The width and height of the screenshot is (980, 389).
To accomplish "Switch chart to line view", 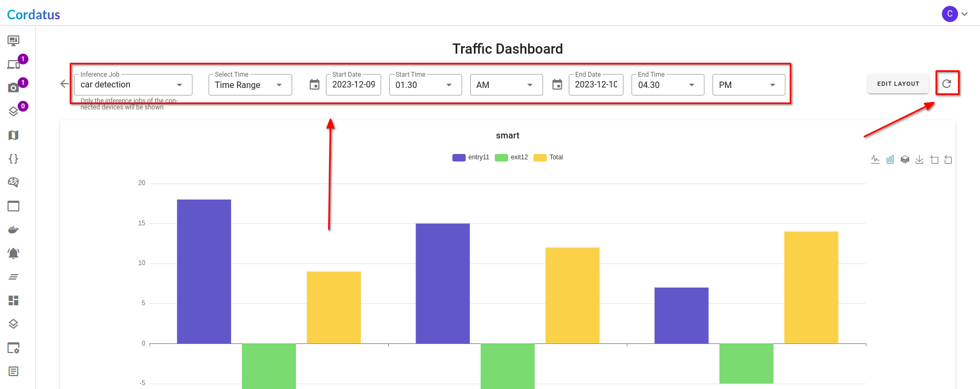I will click(x=875, y=159).
